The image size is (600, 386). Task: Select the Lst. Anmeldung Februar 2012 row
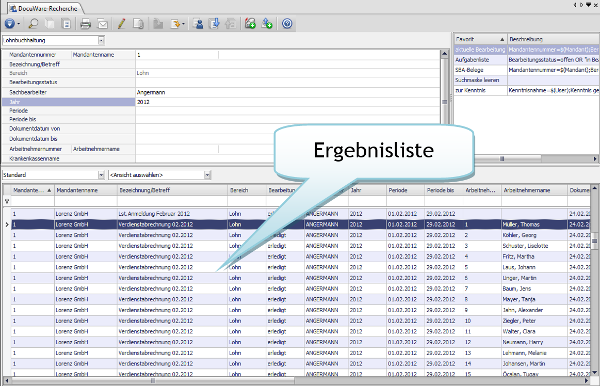pyautogui.click(x=300, y=214)
